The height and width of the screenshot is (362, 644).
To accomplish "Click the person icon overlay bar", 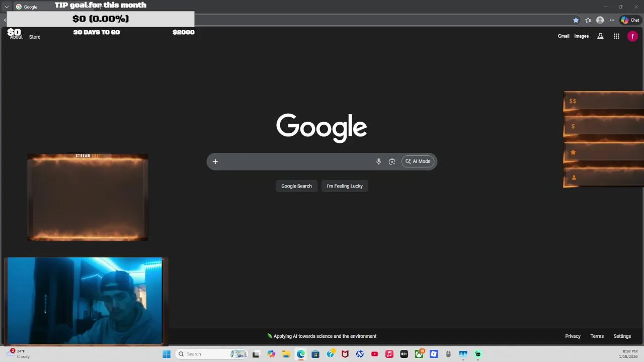I will coord(603,177).
